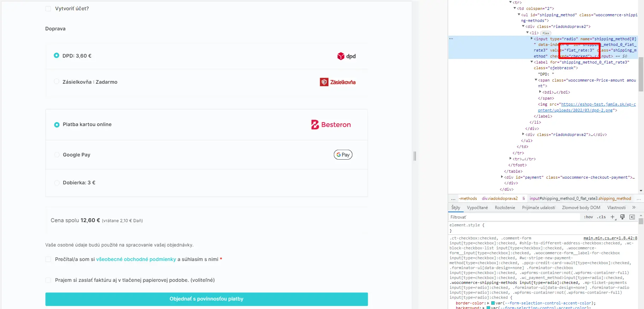Open Vlastnosti tab
The image size is (644, 309).
(x=616, y=208)
